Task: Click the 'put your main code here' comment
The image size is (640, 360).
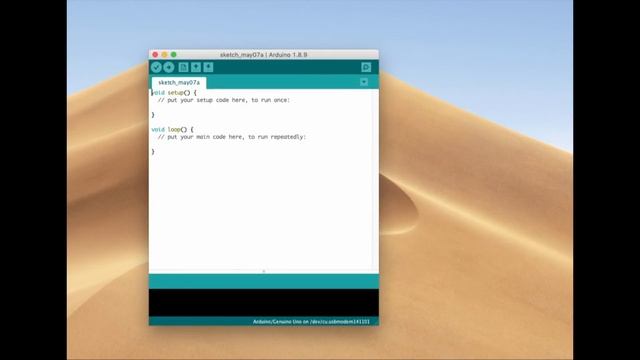Action: pyautogui.click(x=231, y=137)
